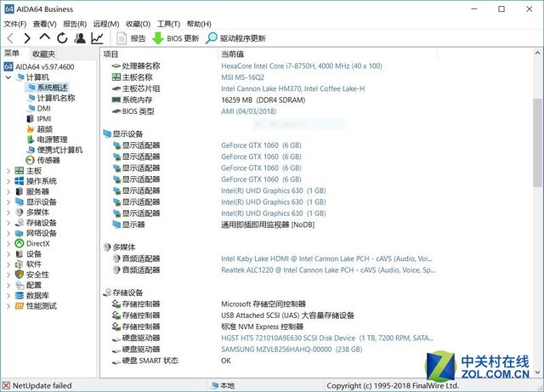Expand the 性能测试 tree node
This screenshot has height=392, width=544.
[9, 306]
